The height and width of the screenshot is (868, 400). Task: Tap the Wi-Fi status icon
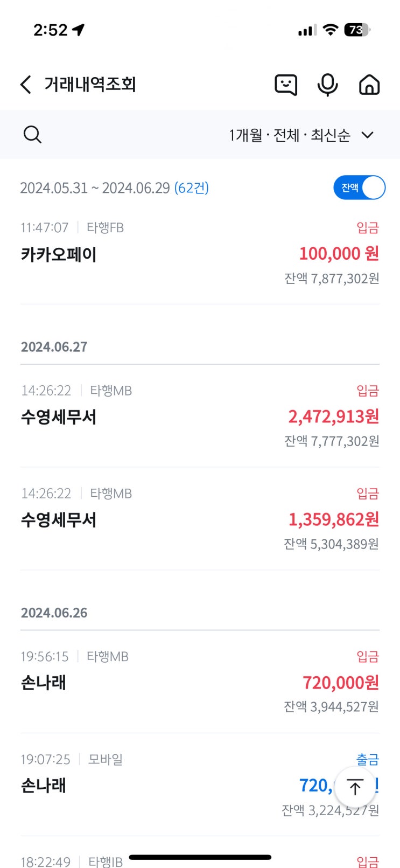click(x=331, y=30)
